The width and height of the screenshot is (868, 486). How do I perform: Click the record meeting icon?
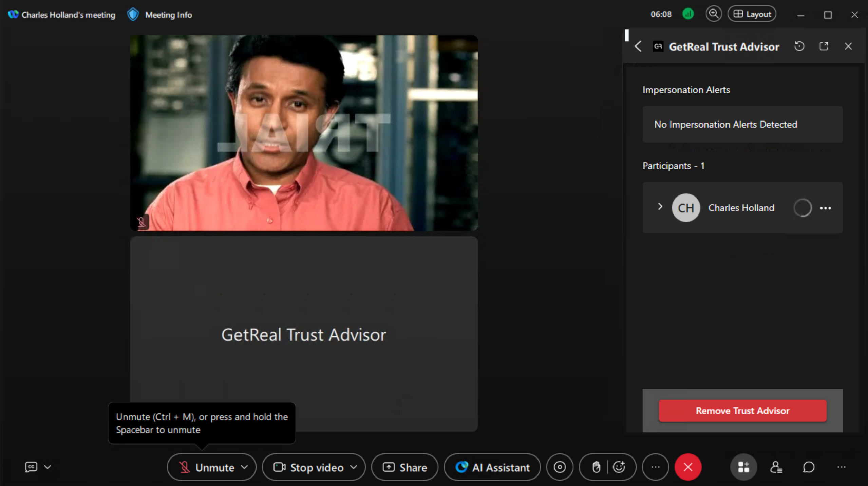point(560,467)
